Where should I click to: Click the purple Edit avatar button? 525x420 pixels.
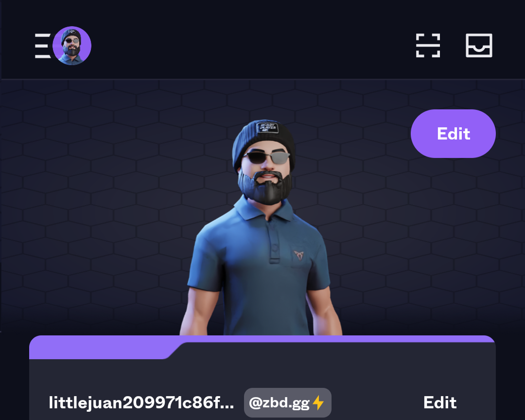pos(453,134)
